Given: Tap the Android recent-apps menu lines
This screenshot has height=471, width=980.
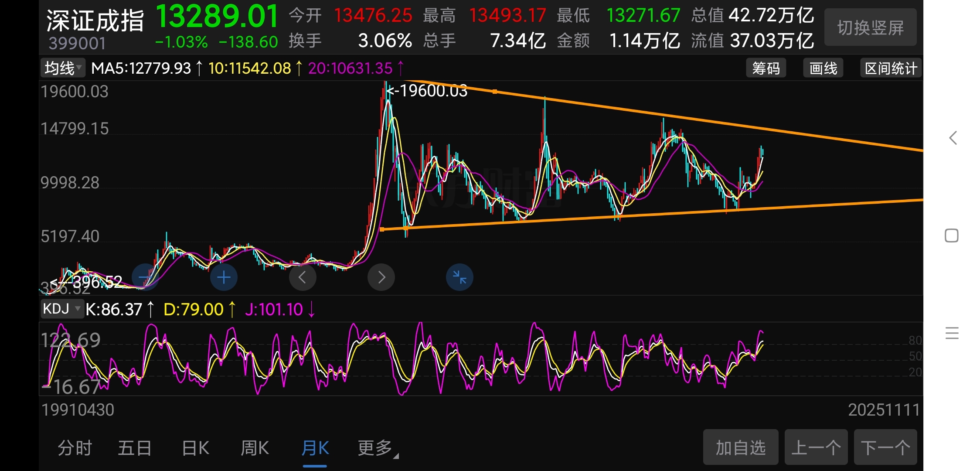Looking at the screenshot, I should point(952,333).
